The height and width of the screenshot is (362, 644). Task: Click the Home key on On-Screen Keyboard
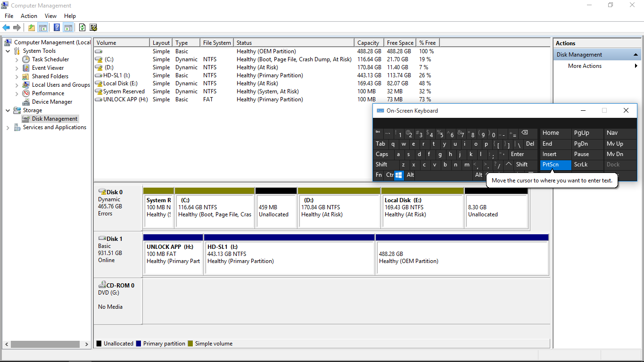[x=555, y=133]
